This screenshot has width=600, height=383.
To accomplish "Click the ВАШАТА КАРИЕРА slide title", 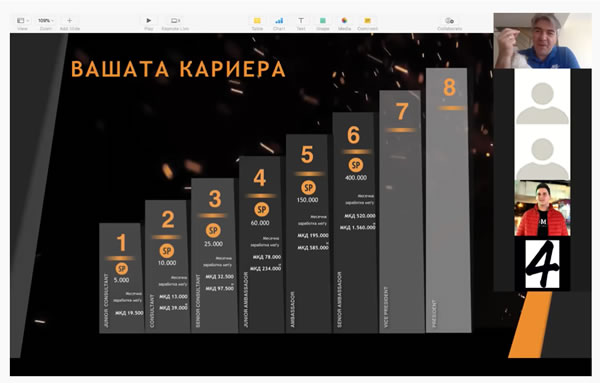I will [178, 69].
